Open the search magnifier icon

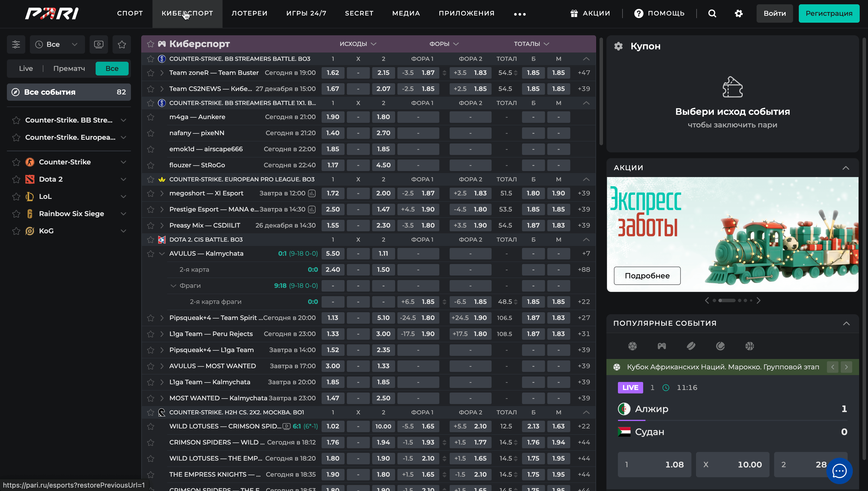tap(712, 13)
